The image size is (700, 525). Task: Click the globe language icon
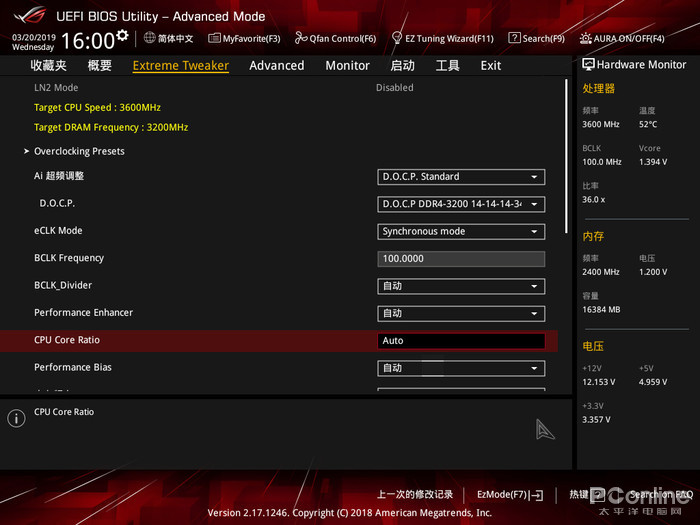coord(150,38)
